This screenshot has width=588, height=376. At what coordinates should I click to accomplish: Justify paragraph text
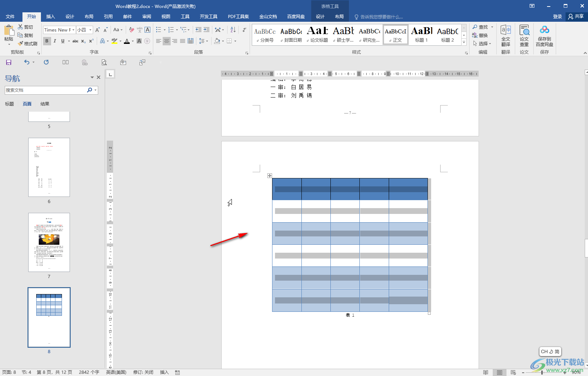pos(183,41)
